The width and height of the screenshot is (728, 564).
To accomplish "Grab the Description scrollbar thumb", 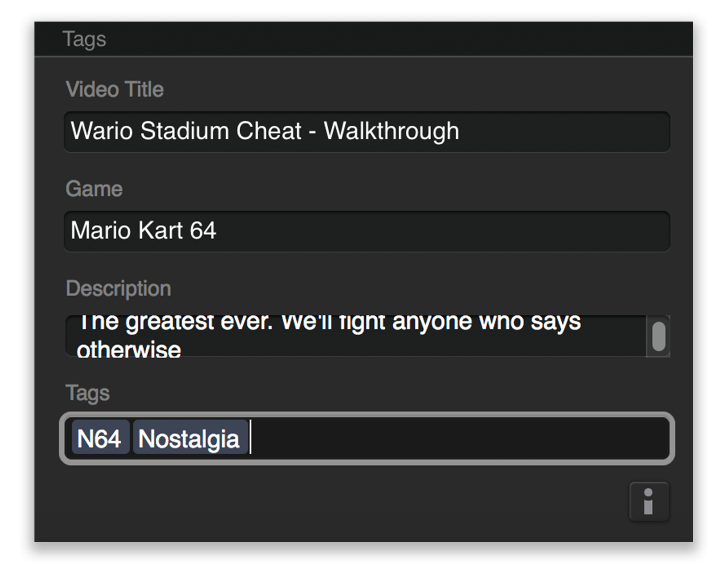I will tap(659, 336).
